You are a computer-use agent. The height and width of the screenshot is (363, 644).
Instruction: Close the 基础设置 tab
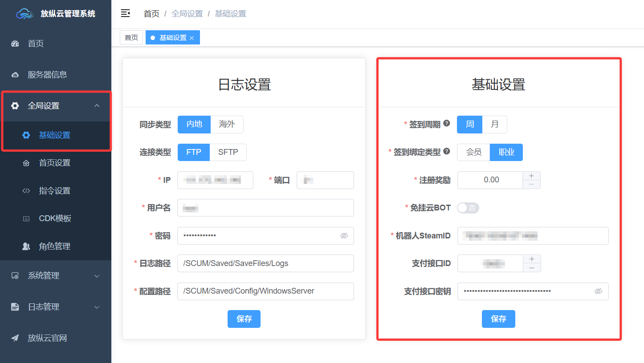[x=192, y=38]
